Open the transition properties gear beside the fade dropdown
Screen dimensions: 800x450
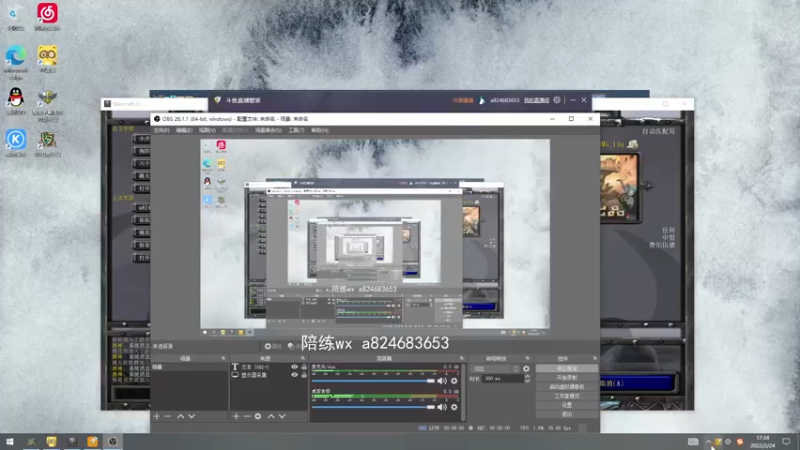pyautogui.click(x=526, y=368)
